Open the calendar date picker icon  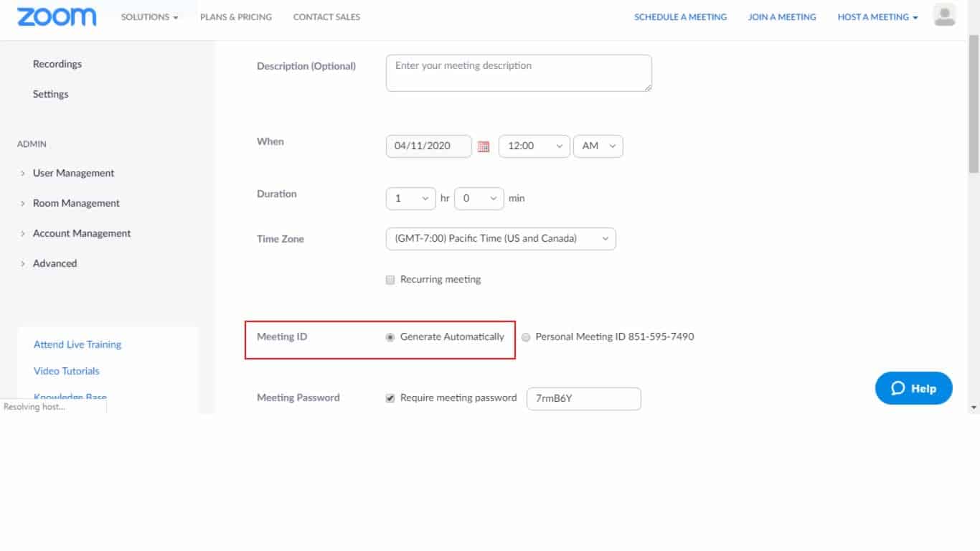coord(484,146)
